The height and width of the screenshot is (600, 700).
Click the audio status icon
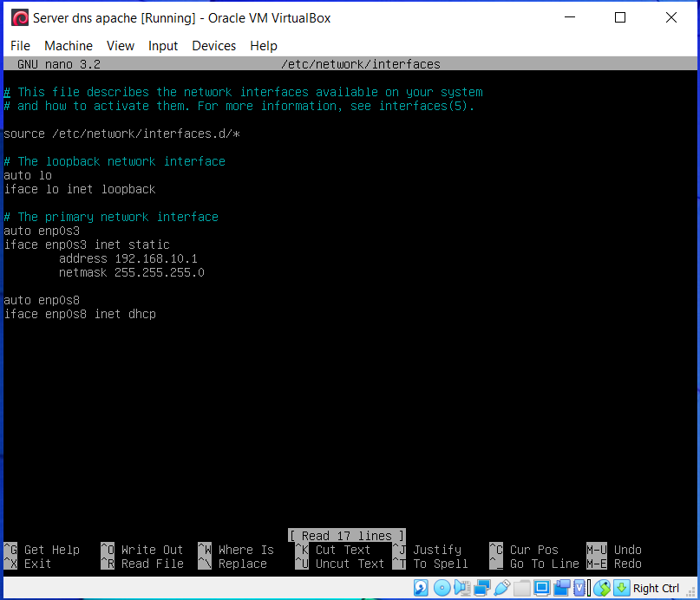point(462,588)
